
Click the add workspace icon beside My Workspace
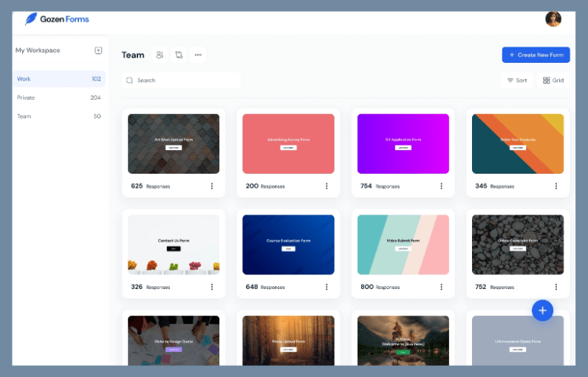98,50
